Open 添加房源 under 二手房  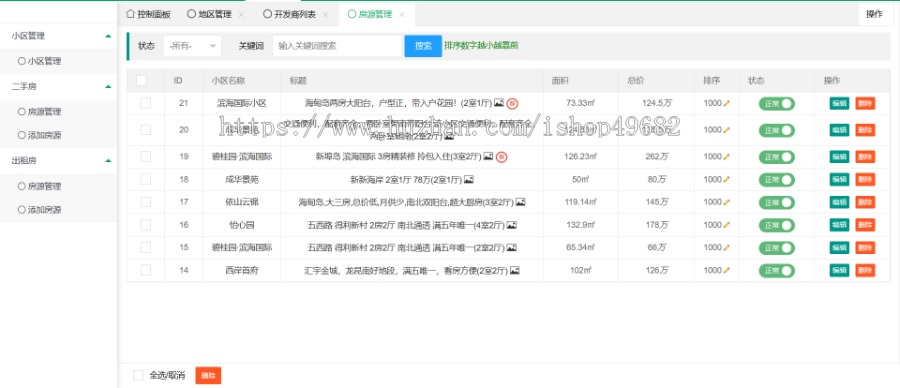pos(40,135)
